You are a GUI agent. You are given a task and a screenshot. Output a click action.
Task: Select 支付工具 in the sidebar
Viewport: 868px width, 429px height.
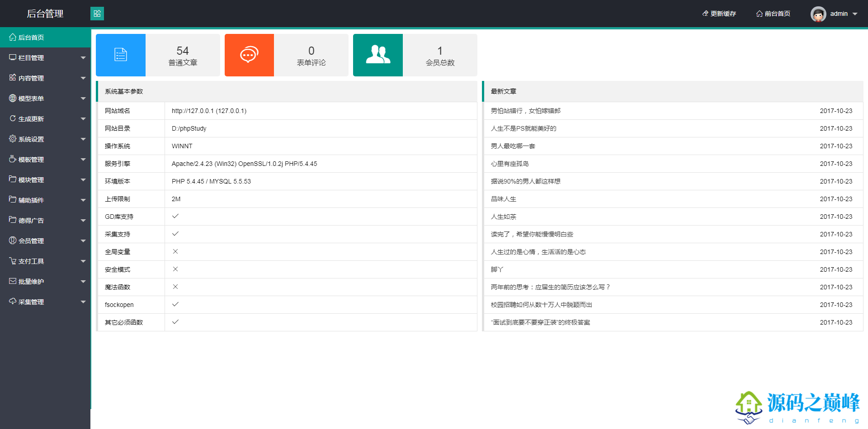coord(45,261)
